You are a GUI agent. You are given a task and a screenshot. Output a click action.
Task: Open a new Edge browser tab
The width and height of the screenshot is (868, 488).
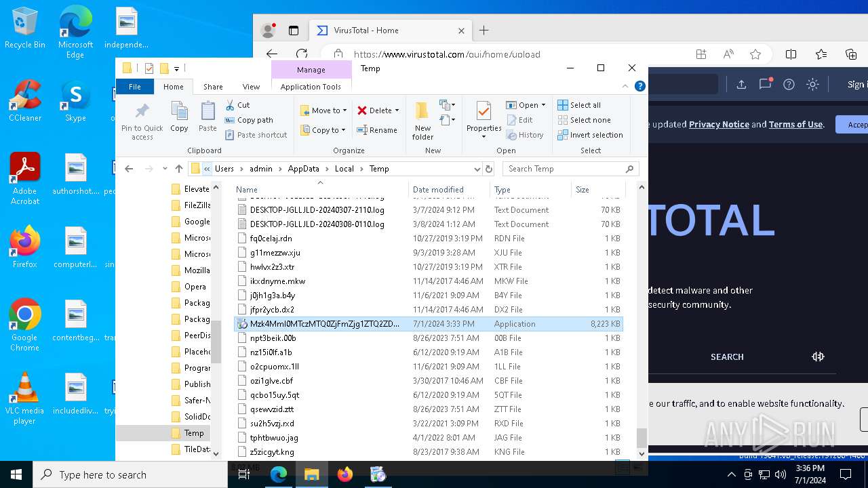point(484,30)
